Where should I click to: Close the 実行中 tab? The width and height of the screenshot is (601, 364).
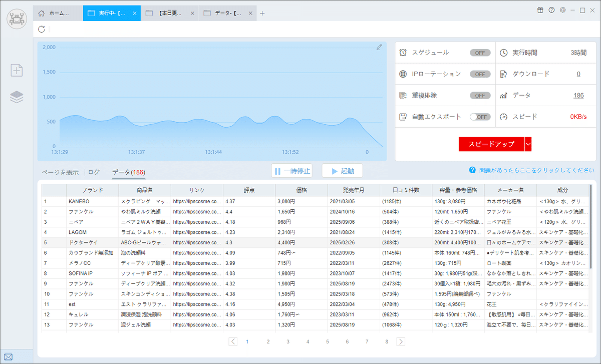click(134, 14)
